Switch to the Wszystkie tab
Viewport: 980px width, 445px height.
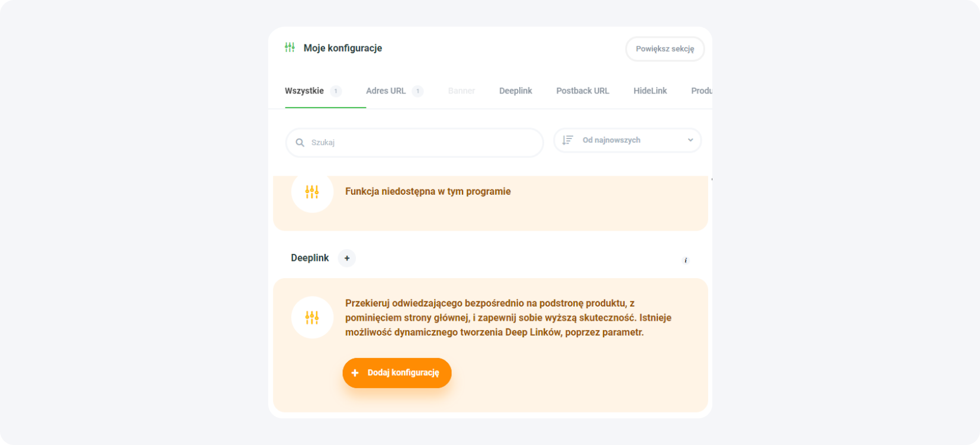point(304,91)
